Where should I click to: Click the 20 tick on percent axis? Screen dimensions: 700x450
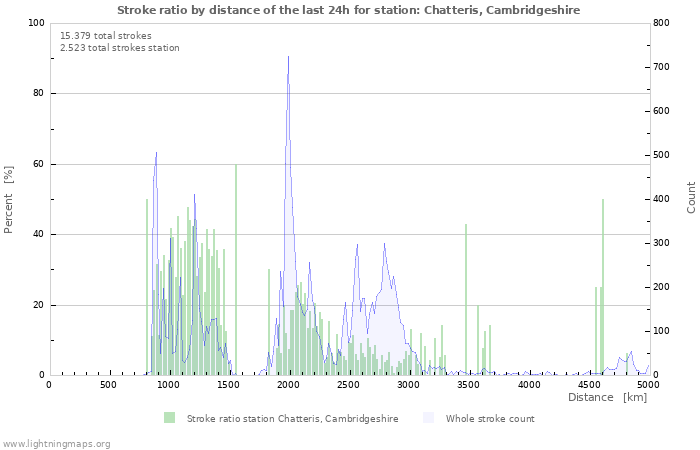[x=39, y=305]
